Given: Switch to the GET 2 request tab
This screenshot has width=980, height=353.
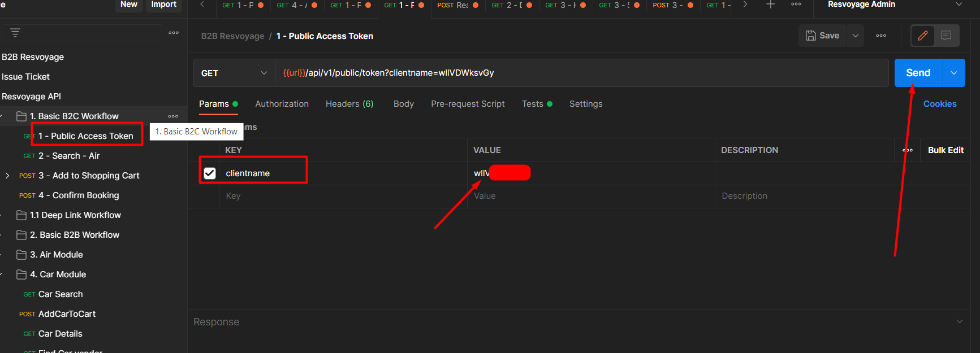Looking at the screenshot, I should (x=511, y=5).
